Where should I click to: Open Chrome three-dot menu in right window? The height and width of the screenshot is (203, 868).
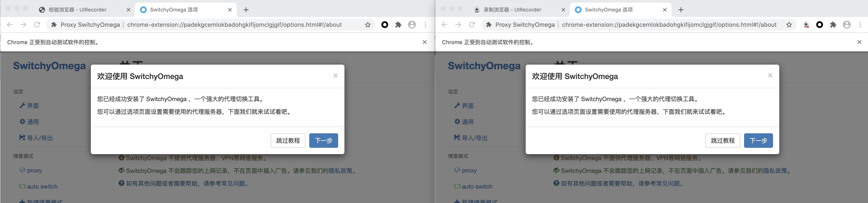[860, 25]
